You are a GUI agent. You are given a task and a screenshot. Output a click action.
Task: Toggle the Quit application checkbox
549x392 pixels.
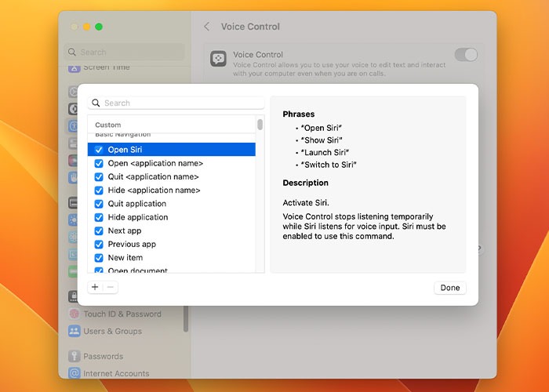click(x=99, y=204)
